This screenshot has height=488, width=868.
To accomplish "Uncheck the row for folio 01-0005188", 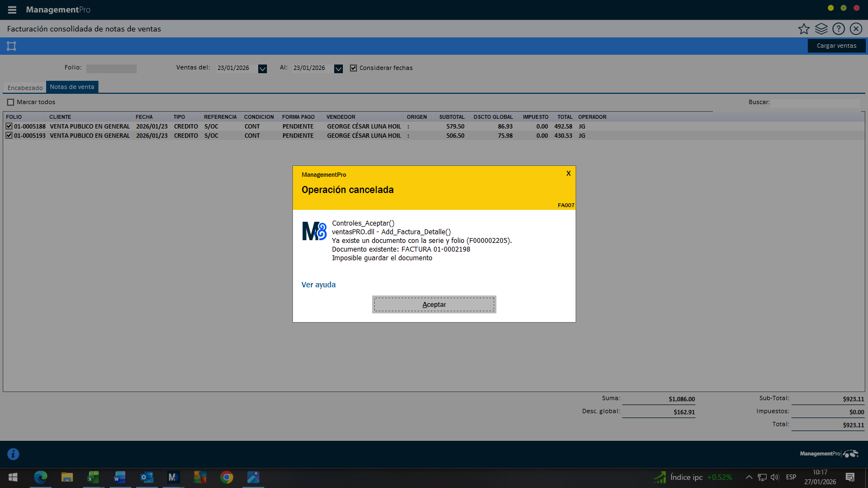I will tap(9, 126).
